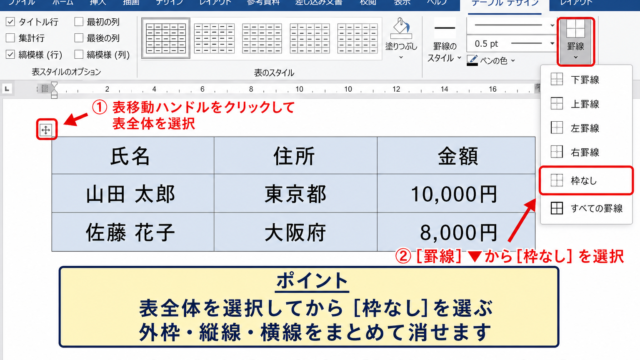Select 左罫線 left border option
Screen dimensions: 640x360
click(586, 128)
